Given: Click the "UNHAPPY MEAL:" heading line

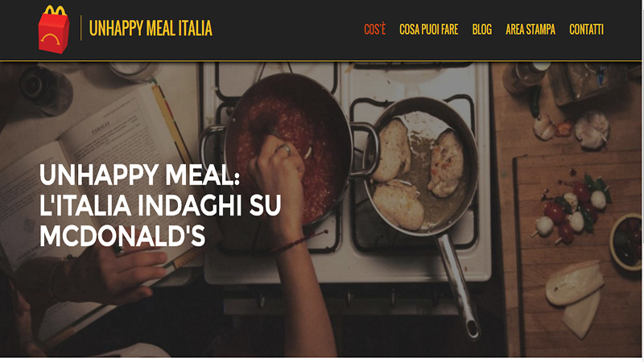Looking at the screenshot, I should [x=139, y=175].
